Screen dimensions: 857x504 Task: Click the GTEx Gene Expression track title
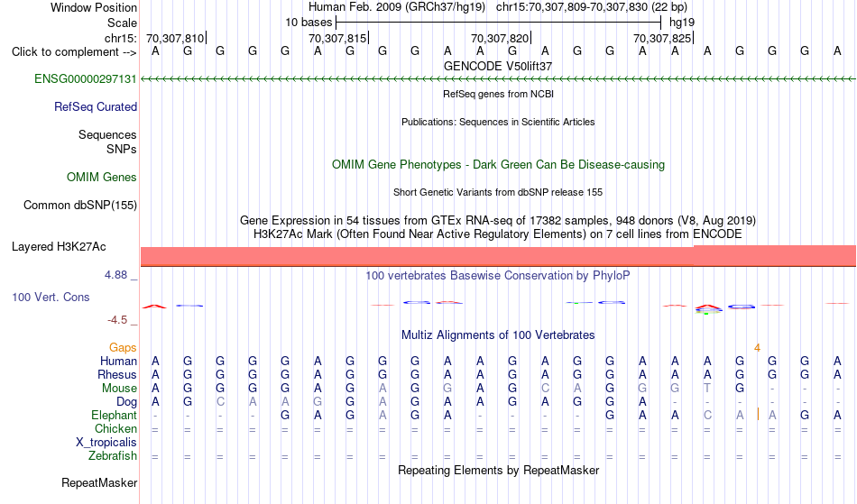click(x=498, y=221)
